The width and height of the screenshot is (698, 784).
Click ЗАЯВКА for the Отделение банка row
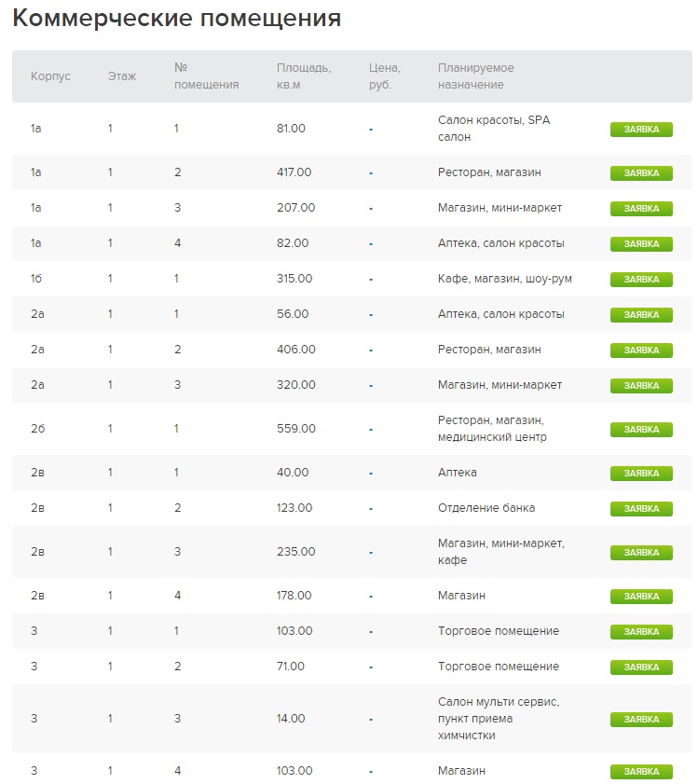[x=640, y=509]
